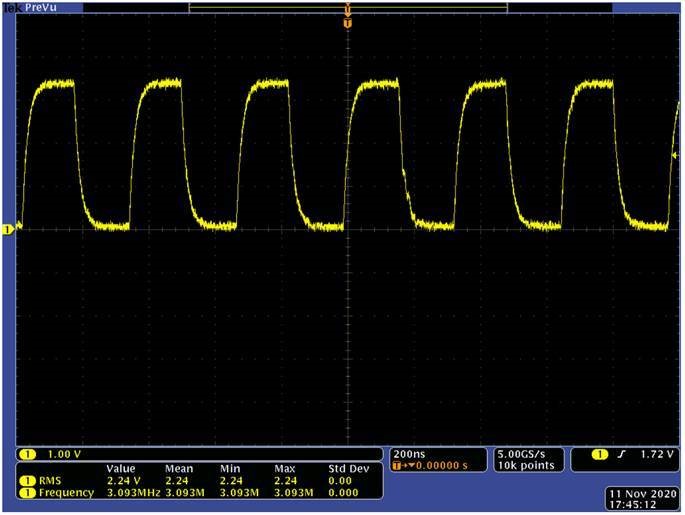Select the 200ns horizontal scale readout
685x515 pixels.
pyautogui.click(x=410, y=453)
